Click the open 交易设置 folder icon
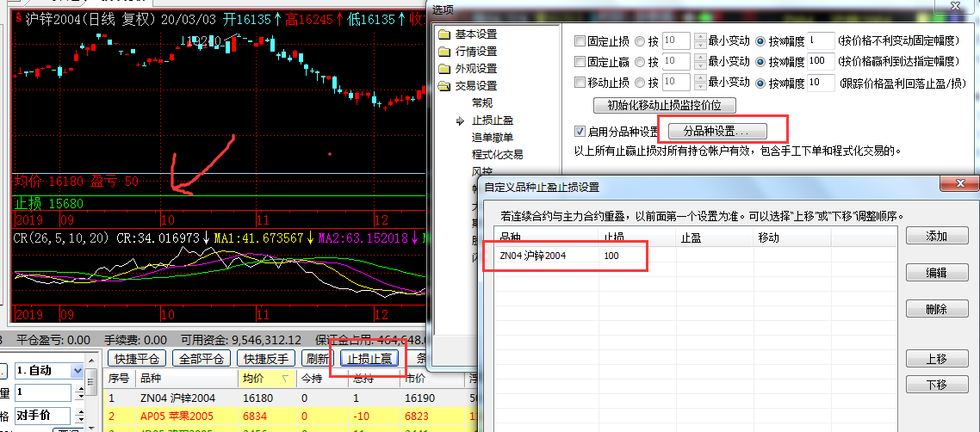980x432 pixels. [x=444, y=86]
